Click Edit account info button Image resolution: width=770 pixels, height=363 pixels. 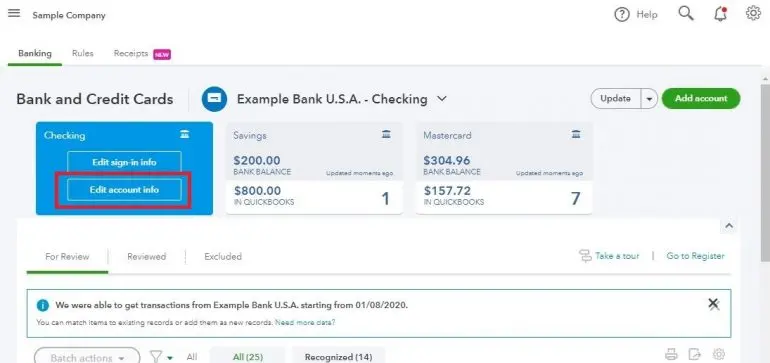tap(124, 190)
